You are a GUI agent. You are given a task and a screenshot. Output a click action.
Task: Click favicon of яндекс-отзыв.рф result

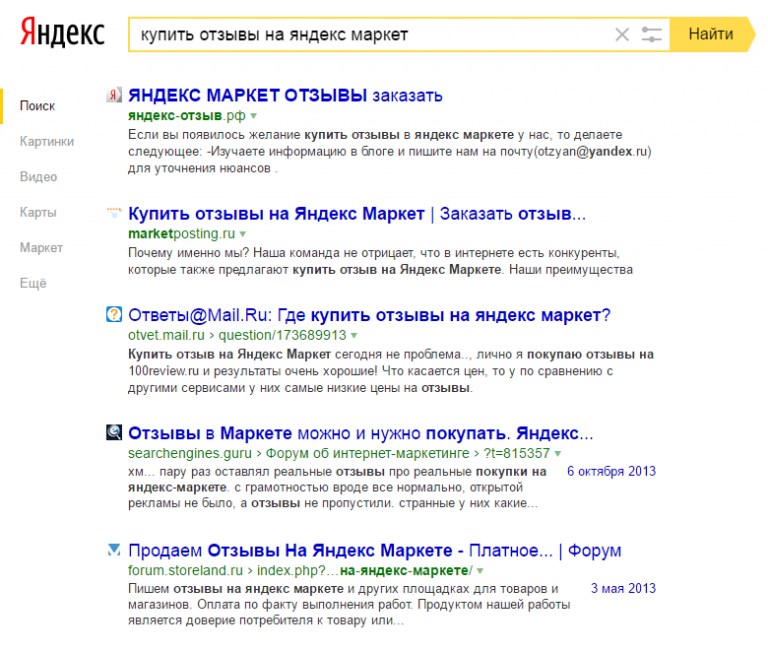[114, 95]
